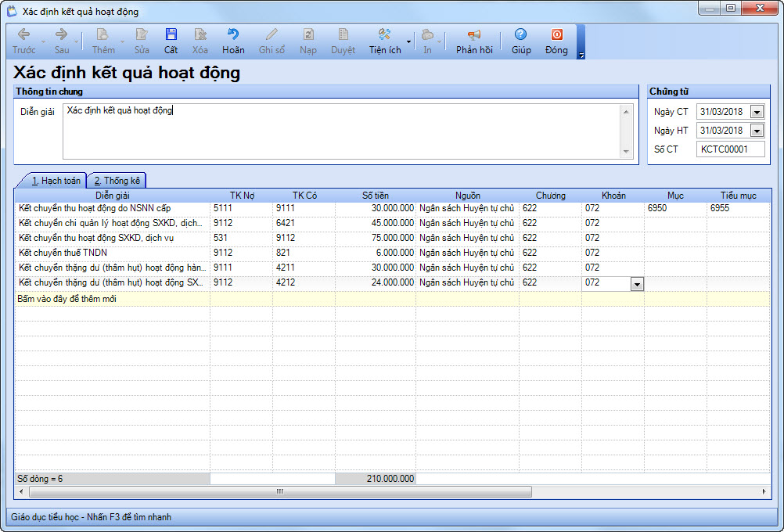The image size is (784, 532).
Task: Go to next voucher with Sau
Action: click(62, 41)
